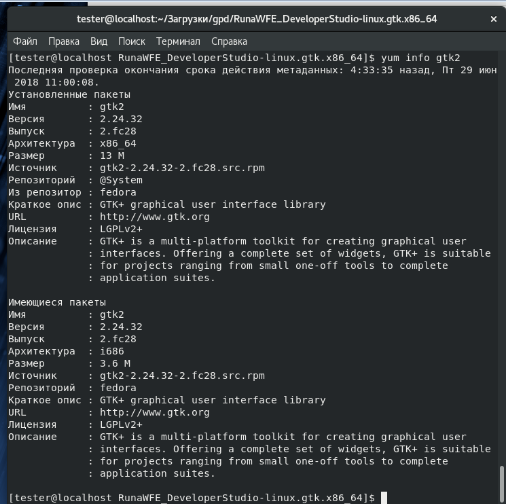The height and width of the screenshot is (504, 506).
Task: Click the Репозиторий label in available packages
Action: pyautogui.click(x=42, y=388)
